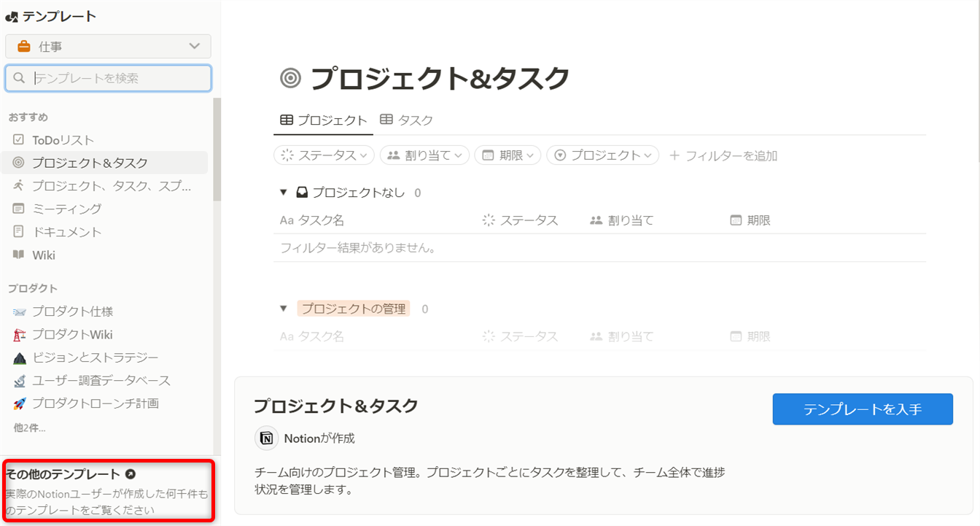980x526 pixels.
Task: Click the ミーティング template icon
Action: coord(18,209)
